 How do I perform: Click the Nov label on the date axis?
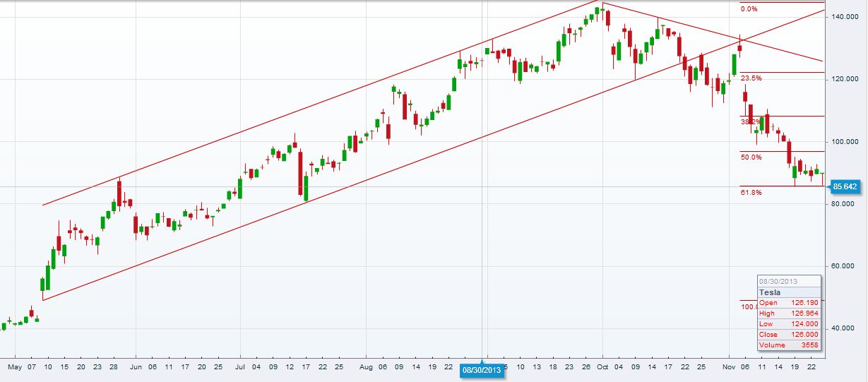[x=731, y=367]
